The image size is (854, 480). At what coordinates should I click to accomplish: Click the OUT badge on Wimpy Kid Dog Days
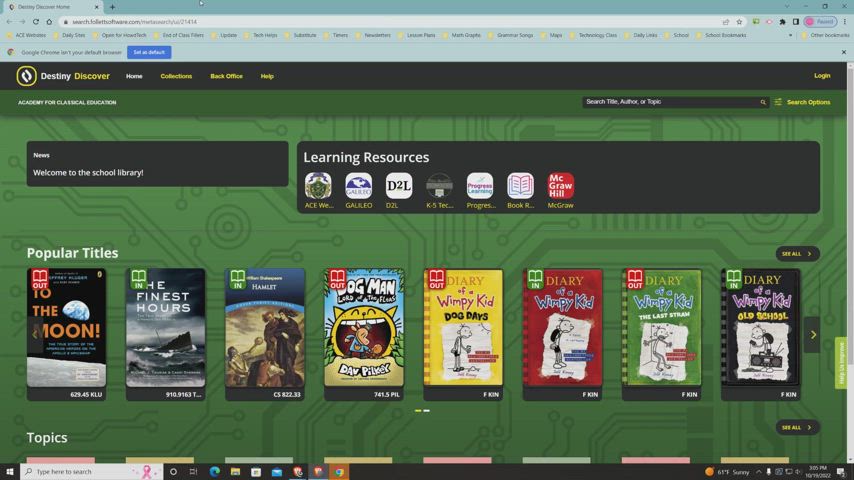tap(436, 279)
